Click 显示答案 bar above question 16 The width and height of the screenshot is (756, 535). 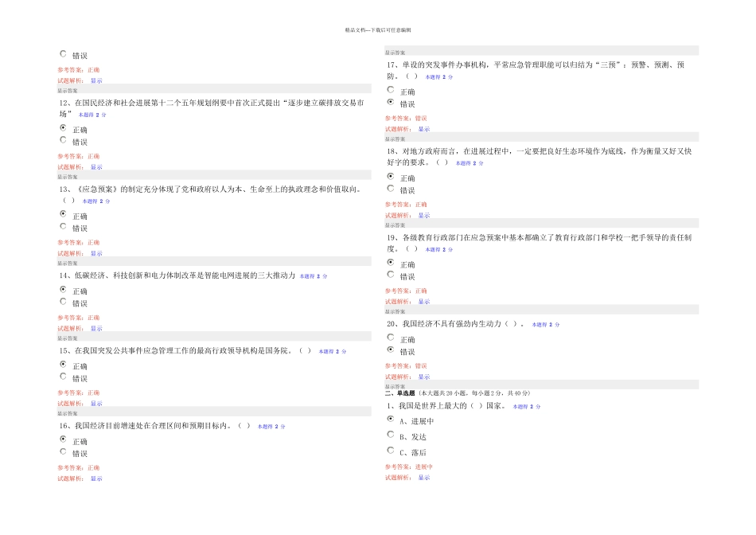tap(214, 412)
